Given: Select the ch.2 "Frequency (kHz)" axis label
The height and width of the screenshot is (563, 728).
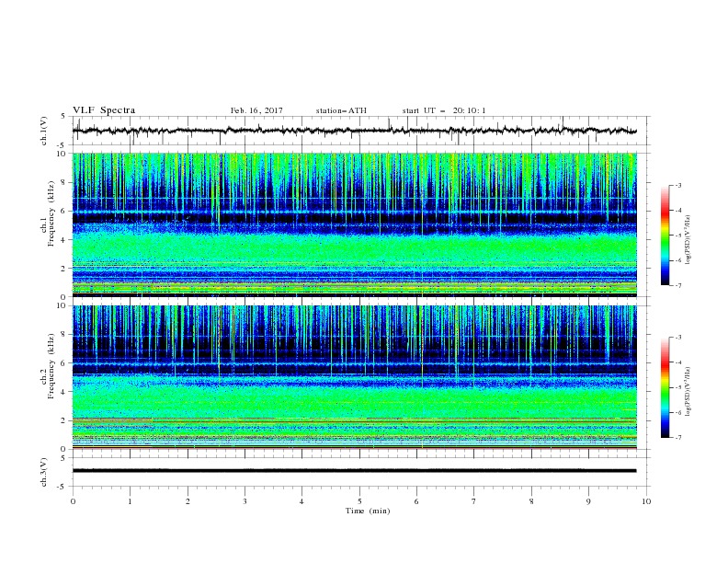Looking at the screenshot, I should pos(51,365).
